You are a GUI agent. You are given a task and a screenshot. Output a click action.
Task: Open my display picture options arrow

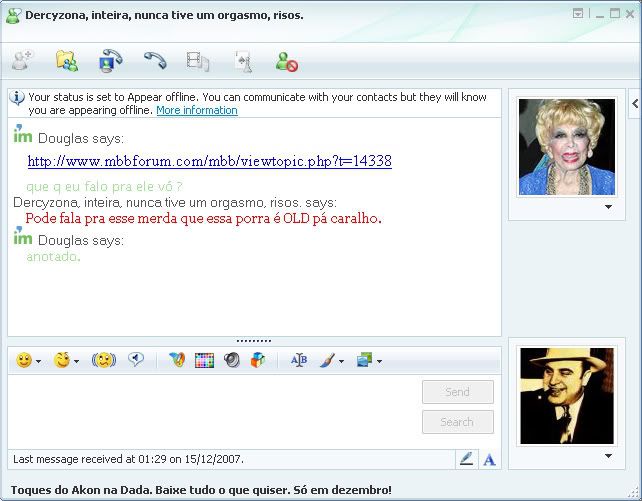(x=609, y=456)
